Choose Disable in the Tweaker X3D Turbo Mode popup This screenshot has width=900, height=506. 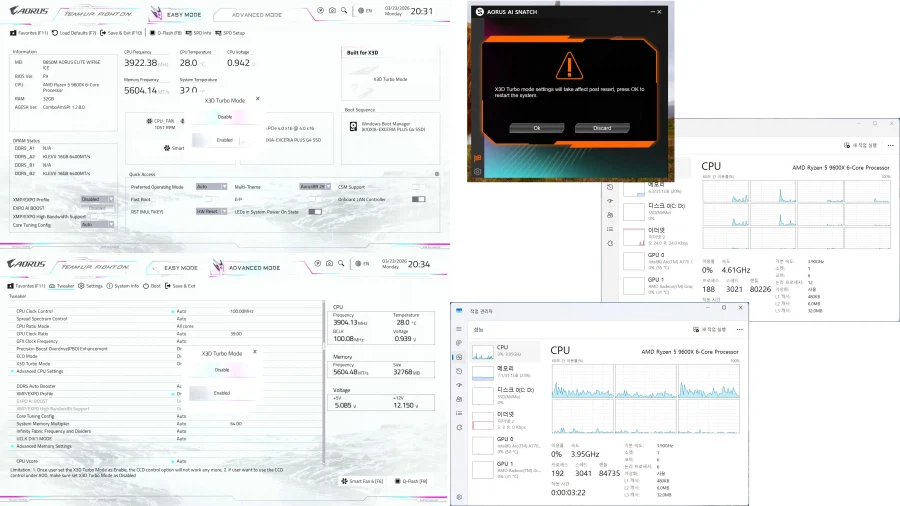click(222, 370)
